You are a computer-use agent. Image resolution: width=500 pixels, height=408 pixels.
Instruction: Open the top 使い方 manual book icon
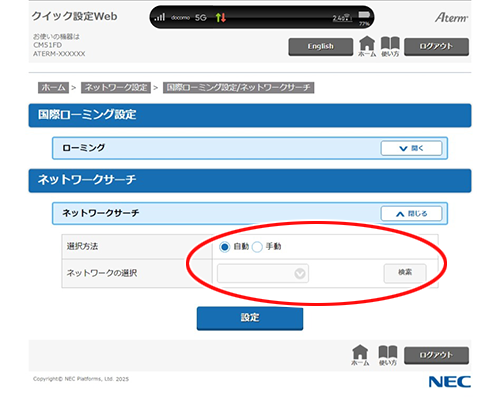pos(390,46)
